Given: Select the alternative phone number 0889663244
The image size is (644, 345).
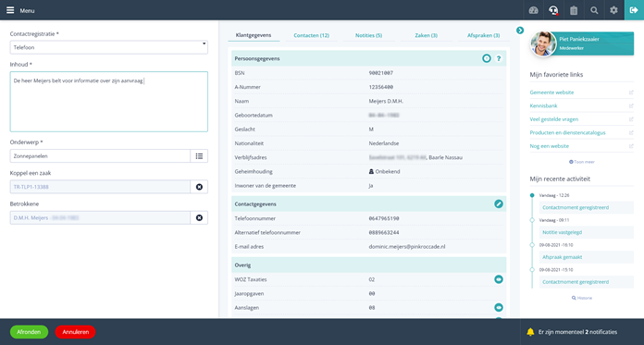Looking at the screenshot, I should [x=384, y=232].
